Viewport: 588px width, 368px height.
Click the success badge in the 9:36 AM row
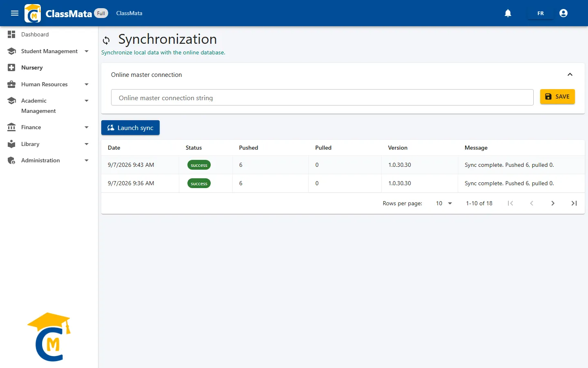[x=199, y=183]
